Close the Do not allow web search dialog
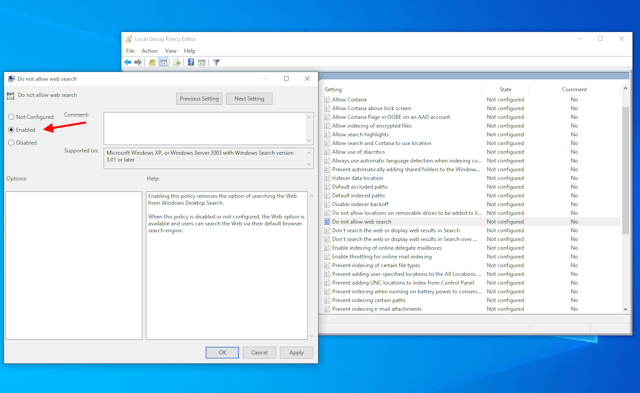Image resolution: width=640 pixels, height=393 pixels. click(307, 78)
